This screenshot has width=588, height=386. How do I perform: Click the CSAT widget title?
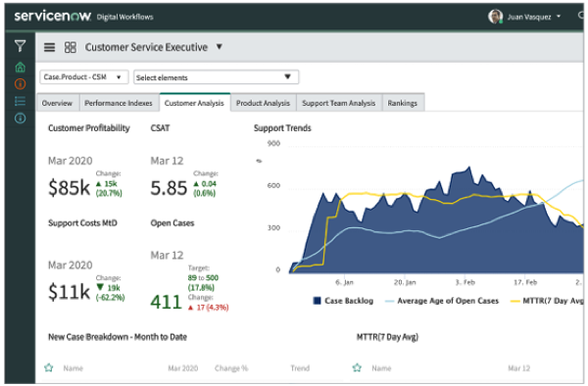coord(160,128)
